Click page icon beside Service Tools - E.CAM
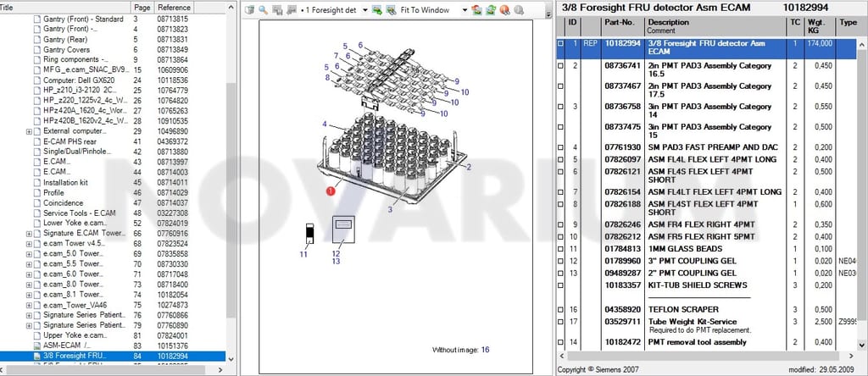 (37, 213)
